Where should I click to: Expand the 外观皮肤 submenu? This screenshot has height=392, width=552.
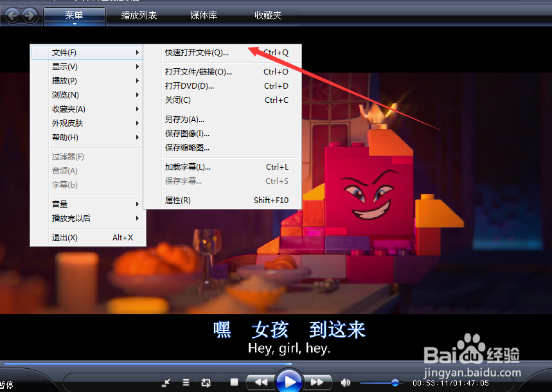coord(87,123)
